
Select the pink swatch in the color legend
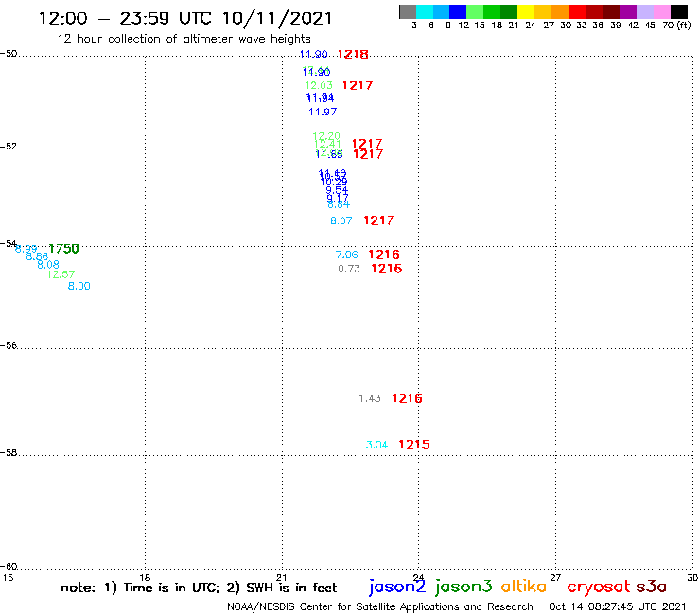(661, 11)
